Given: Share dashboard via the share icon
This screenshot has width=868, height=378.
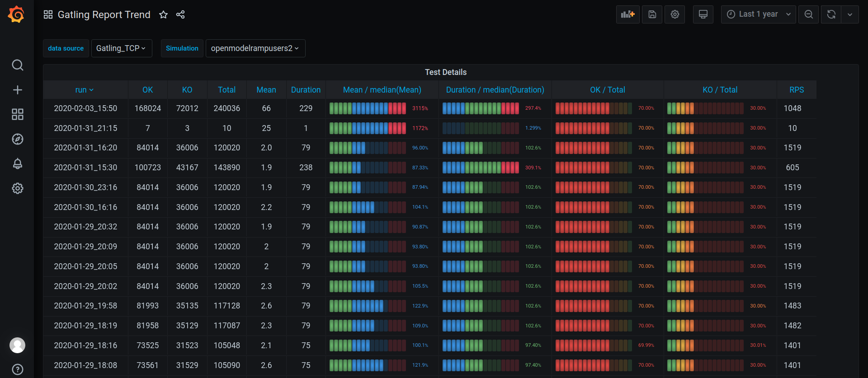Looking at the screenshot, I should click(180, 15).
